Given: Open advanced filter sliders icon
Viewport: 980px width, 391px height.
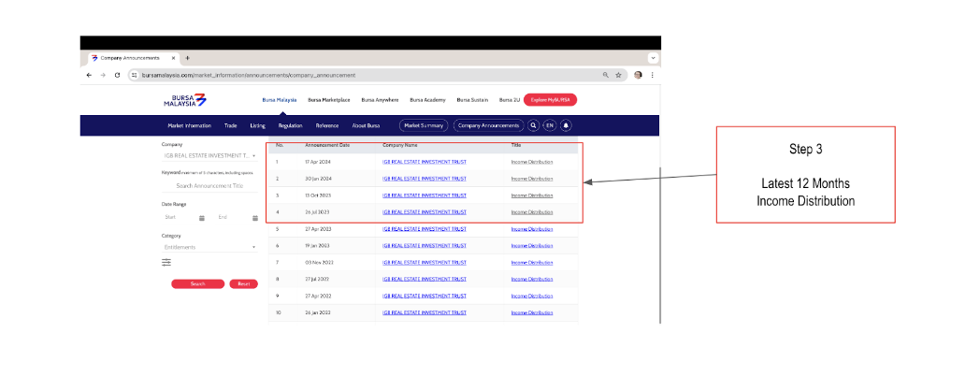Looking at the screenshot, I should [x=166, y=263].
